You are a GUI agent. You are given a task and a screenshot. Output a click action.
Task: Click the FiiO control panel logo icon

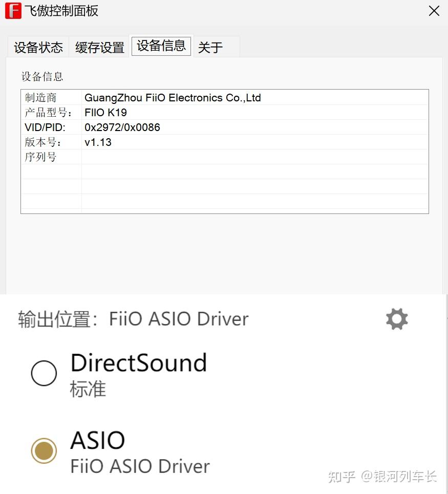point(12,11)
